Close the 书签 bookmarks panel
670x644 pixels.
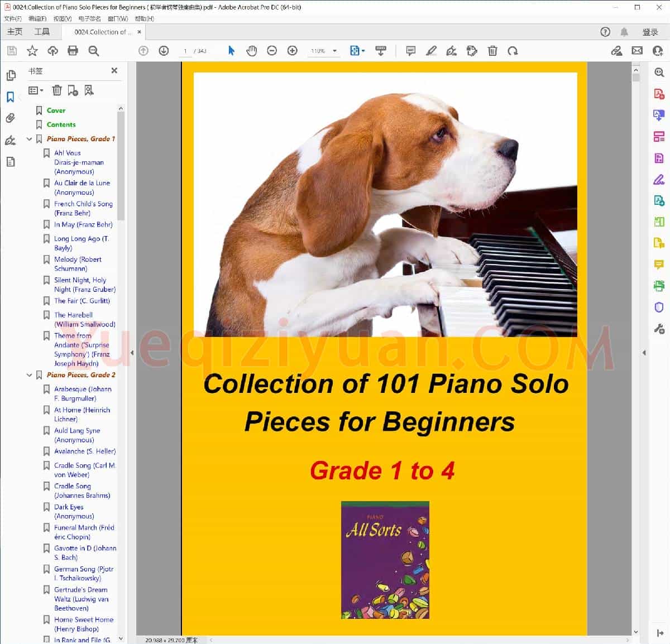[114, 70]
